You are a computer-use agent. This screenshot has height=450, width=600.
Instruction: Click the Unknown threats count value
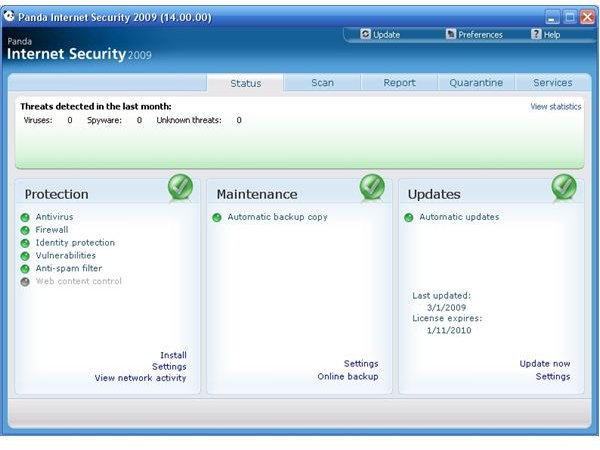pyautogui.click(x=239, y=120)
